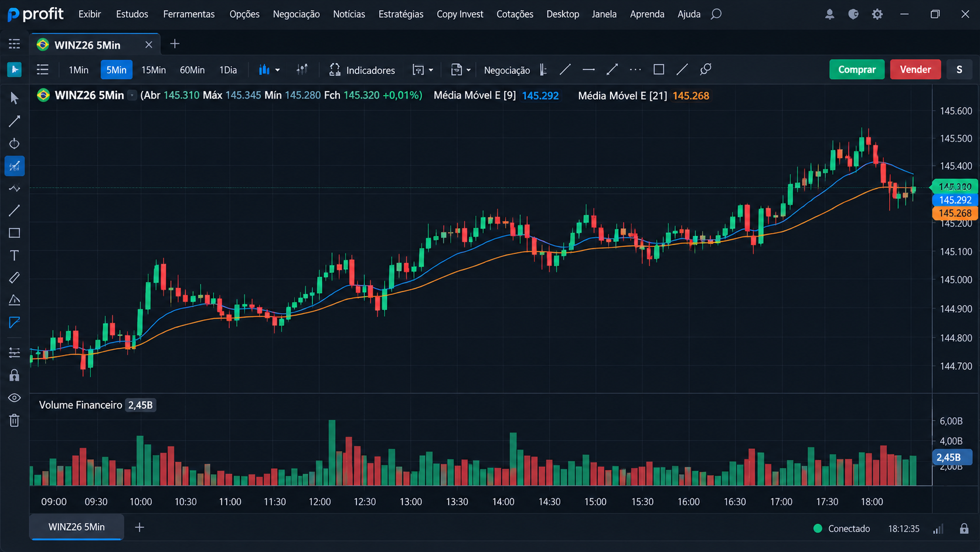The width and height of the screenshot is (980, 552).
Task: Toggle the eye visibility icon in sidebar
Action: coord(15,398)
